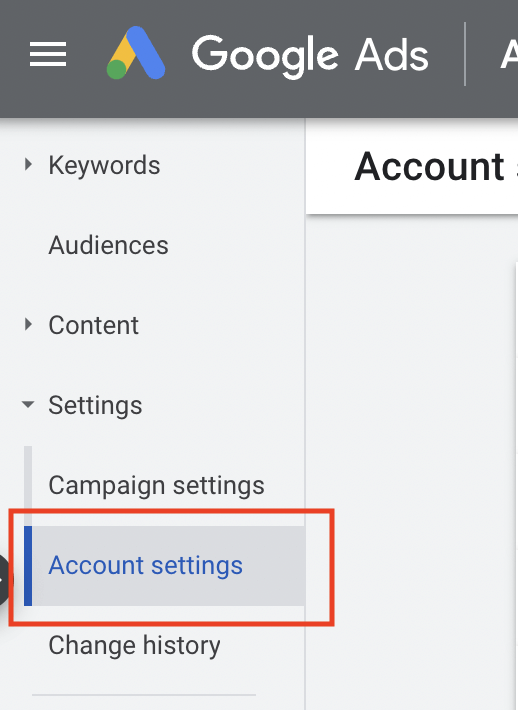This screenshot has width=518, height=710.
Task: Click the dark circular sidebar collapse handle
Action: click(5, 580)
